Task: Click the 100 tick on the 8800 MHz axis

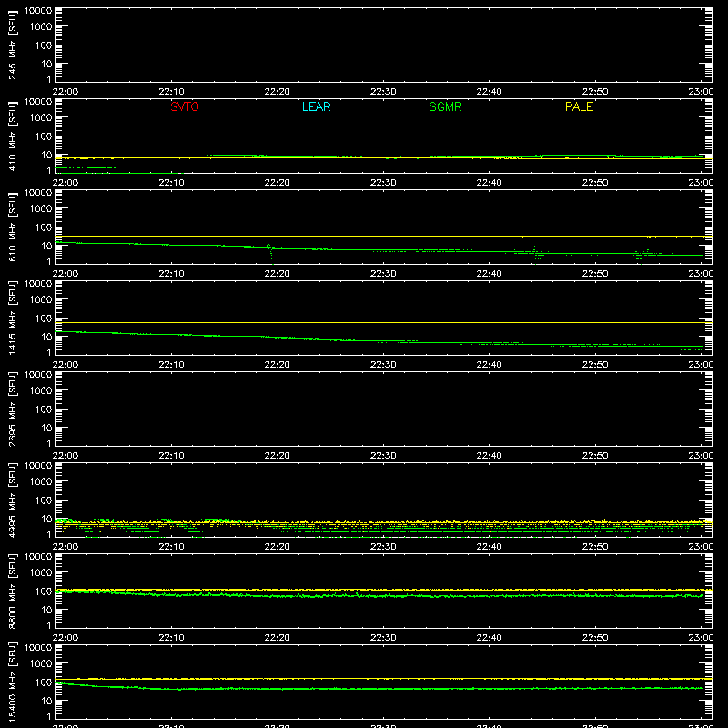Action: click(44, 591)
